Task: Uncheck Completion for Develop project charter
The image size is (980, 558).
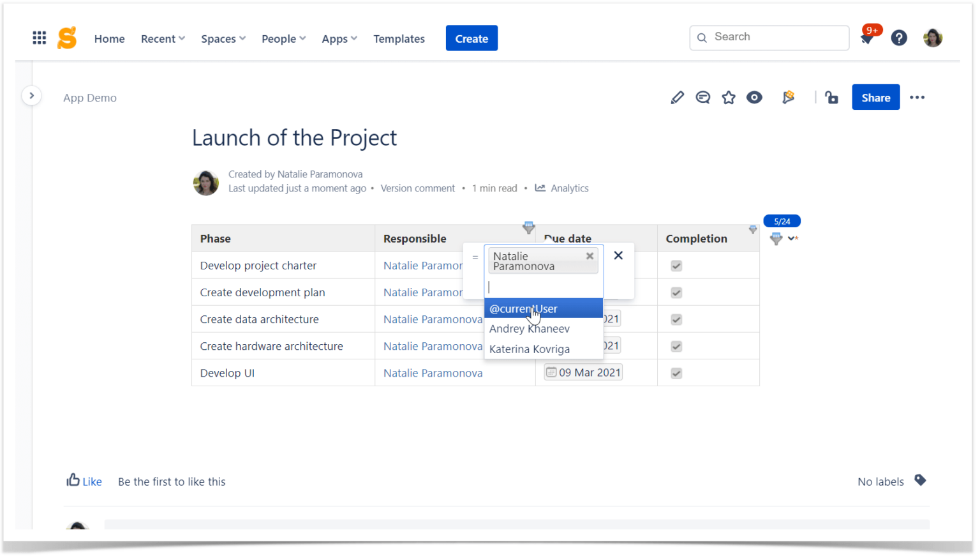Action: pyautogui.click(x=676, y=265)
